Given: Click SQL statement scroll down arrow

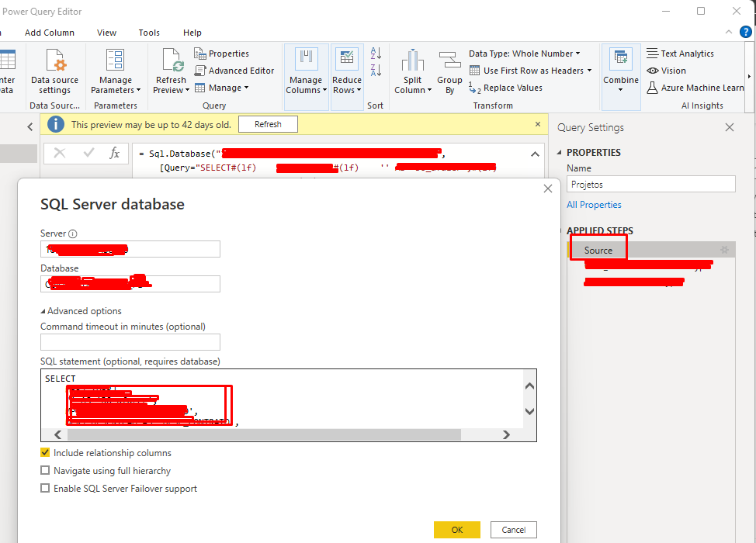Looking at the screenshot, I should tap(529, 411).
